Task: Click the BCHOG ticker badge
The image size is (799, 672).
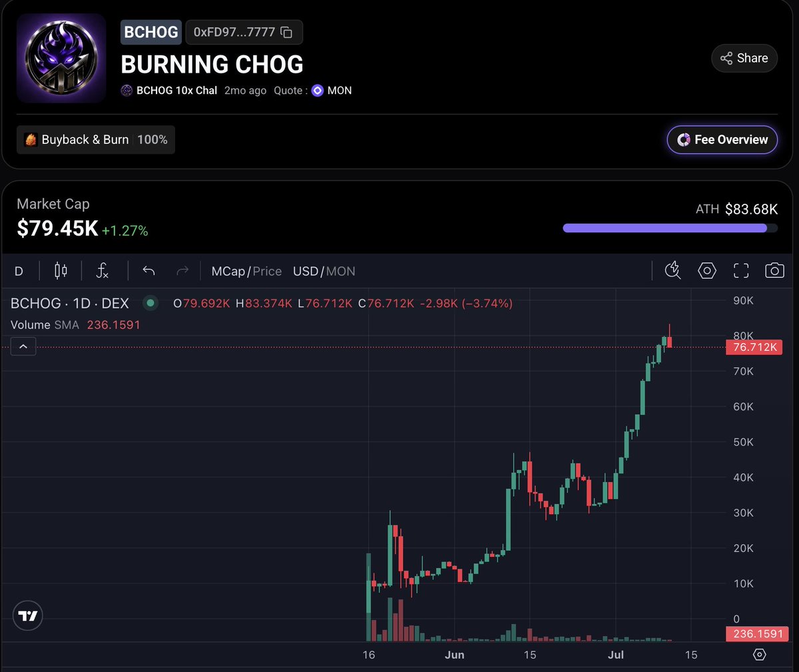Action: pyautogui.click(x=151, y=32)
